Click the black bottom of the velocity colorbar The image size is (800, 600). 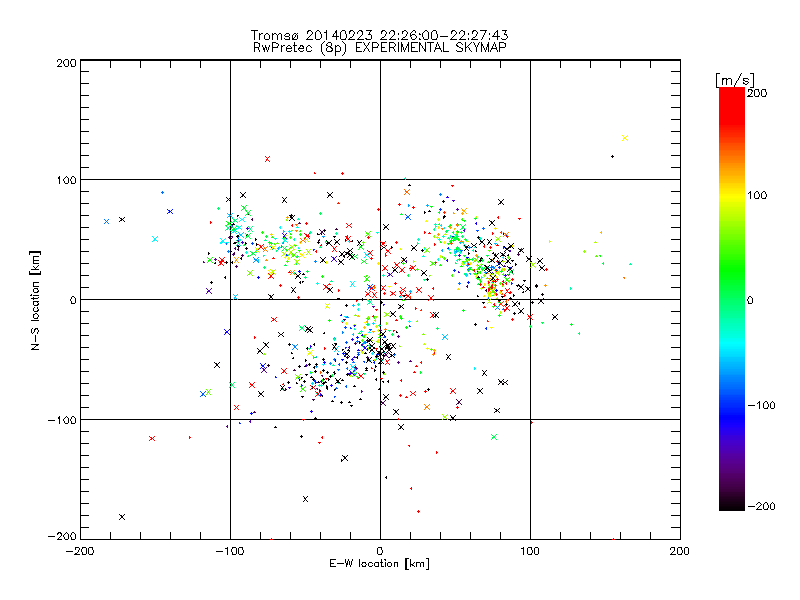click(732, 503)
